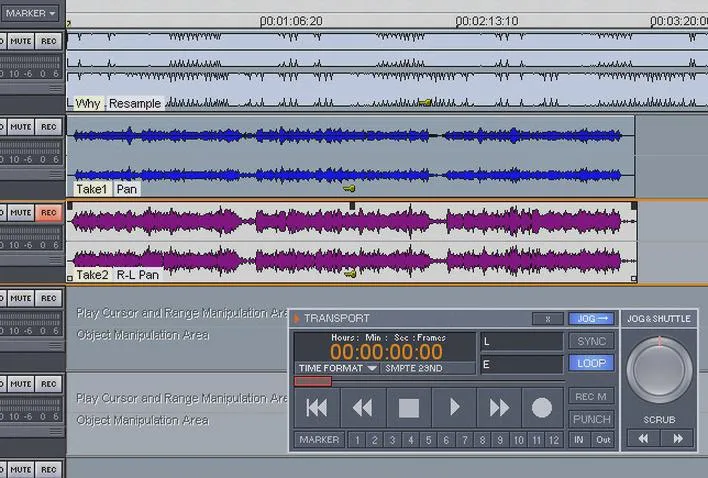Open the MARKER dropdown at top left
Viewport: 708px width, 478px height.
(x=31, y=13)
